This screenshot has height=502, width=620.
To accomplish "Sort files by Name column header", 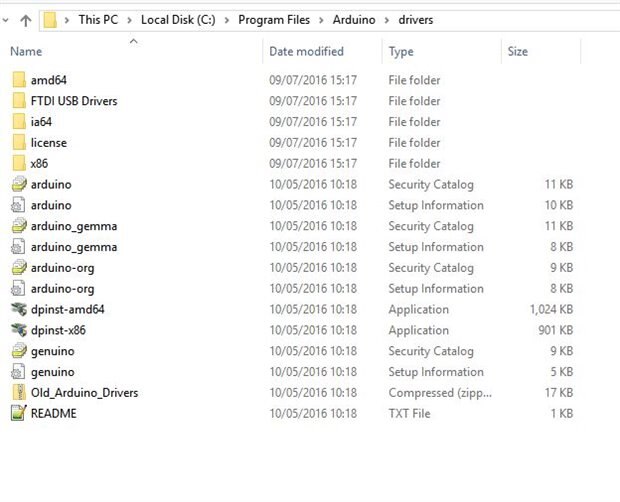I will pos(26,51).
